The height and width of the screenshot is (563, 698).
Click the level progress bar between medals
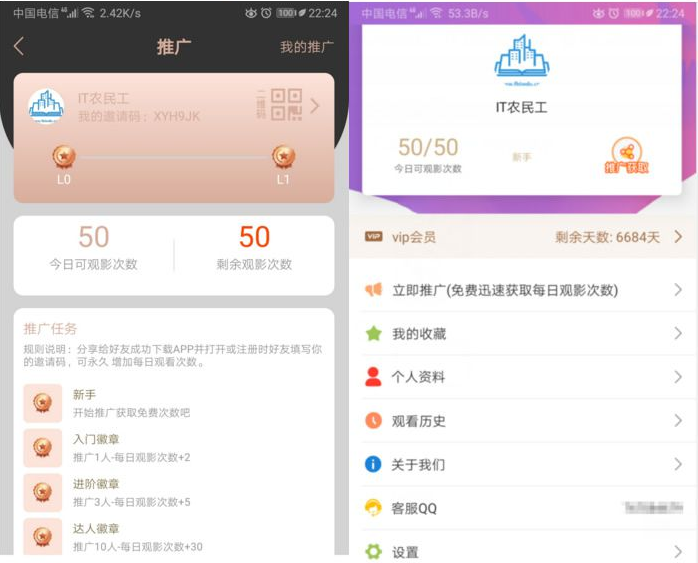point(174,157)
